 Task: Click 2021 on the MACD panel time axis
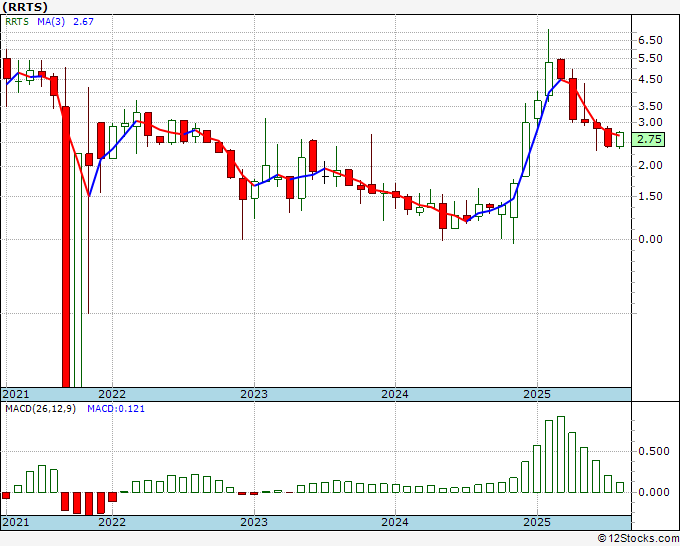pyautogui.click(x=16, y=522)
